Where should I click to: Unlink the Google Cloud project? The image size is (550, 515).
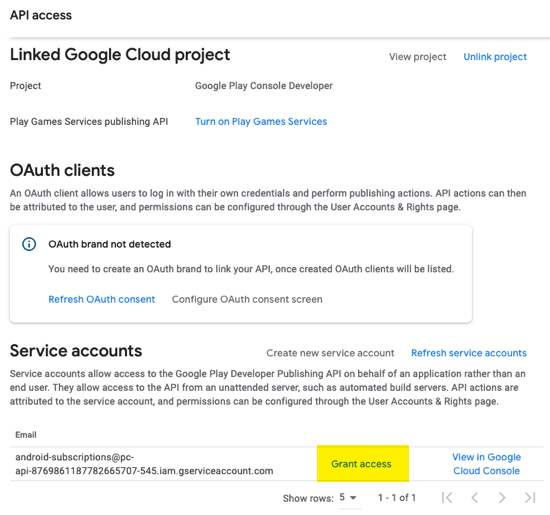(x=495, y=57)
